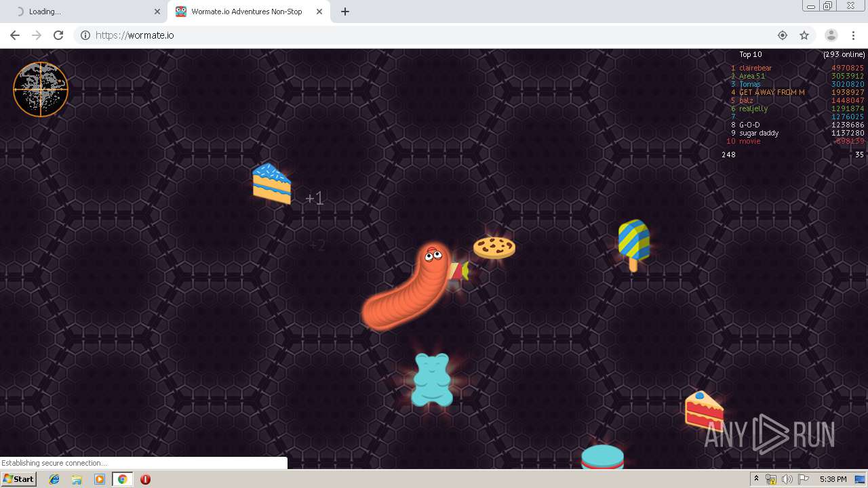The image size is (868, 488).
Task: Click the blue gummy bear food item
Action: [432, 380]
